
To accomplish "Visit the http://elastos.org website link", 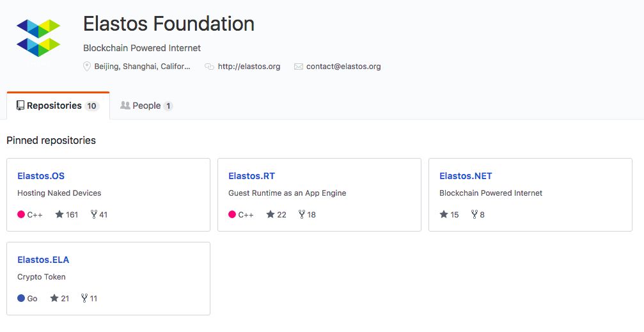I will click(249, 67).
